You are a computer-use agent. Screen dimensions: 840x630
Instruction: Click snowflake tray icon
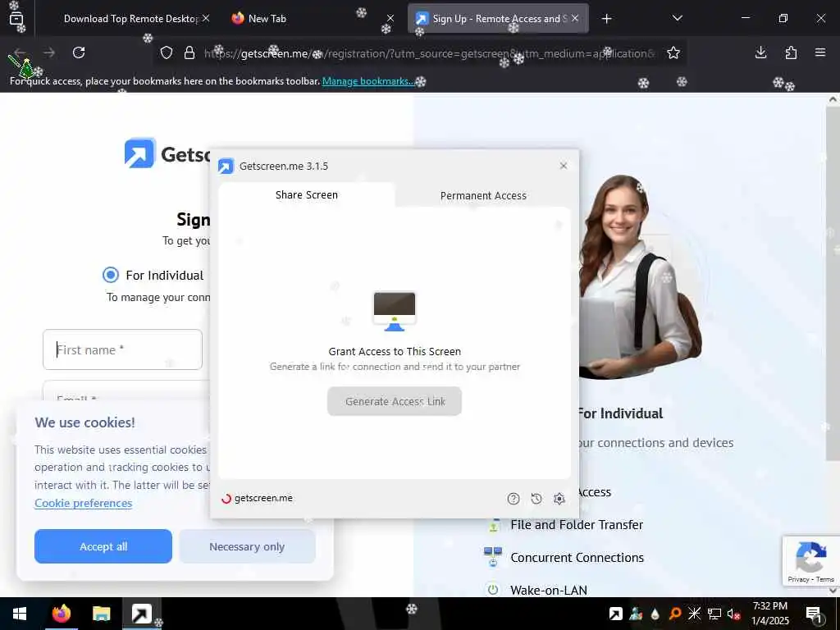tap(694, 614)
